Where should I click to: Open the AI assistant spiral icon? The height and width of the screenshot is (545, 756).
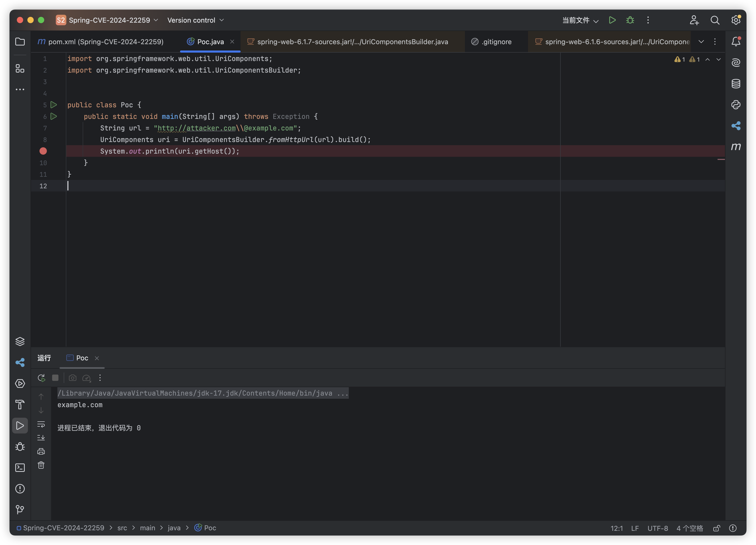(736, 62)
